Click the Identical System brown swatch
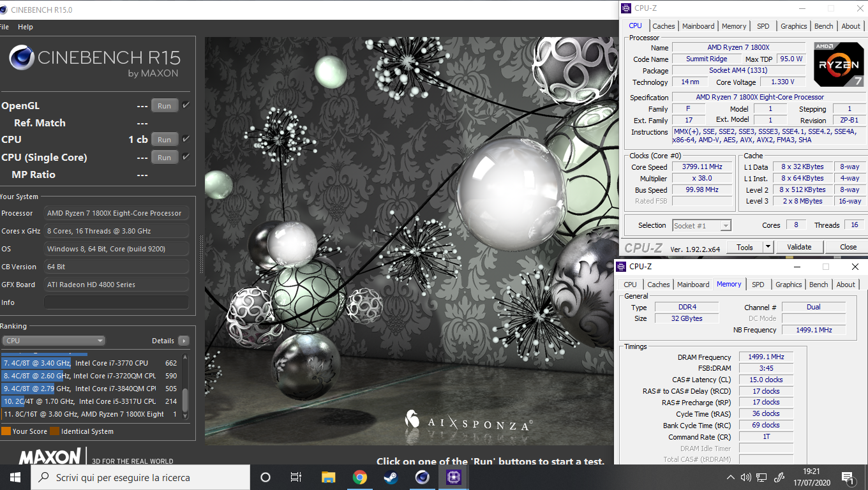Viewport: 868px width, 490px height. click(x=54, y=431)
